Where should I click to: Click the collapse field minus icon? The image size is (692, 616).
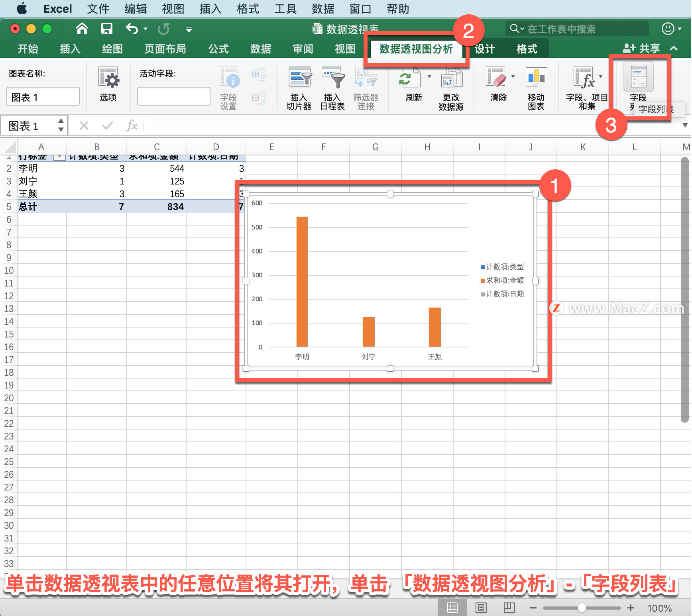259,98
